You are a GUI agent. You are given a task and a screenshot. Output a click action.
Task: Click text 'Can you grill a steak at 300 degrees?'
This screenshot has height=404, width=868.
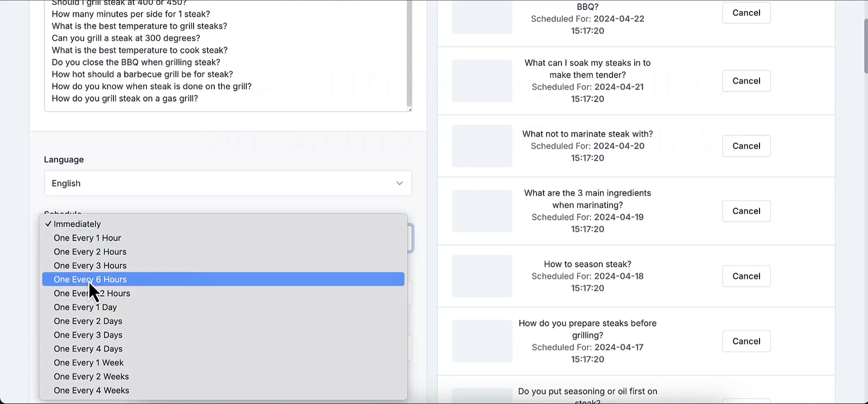[x=126, y=38]
